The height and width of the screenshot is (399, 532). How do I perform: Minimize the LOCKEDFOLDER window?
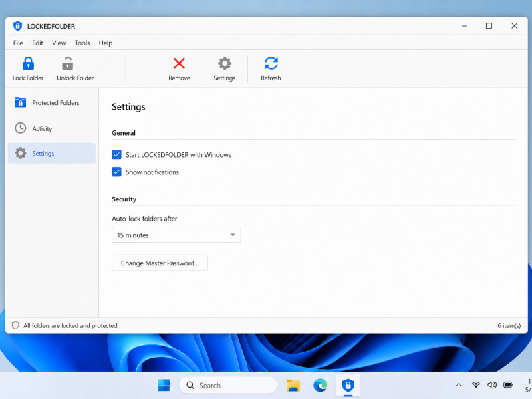point(464,26)
